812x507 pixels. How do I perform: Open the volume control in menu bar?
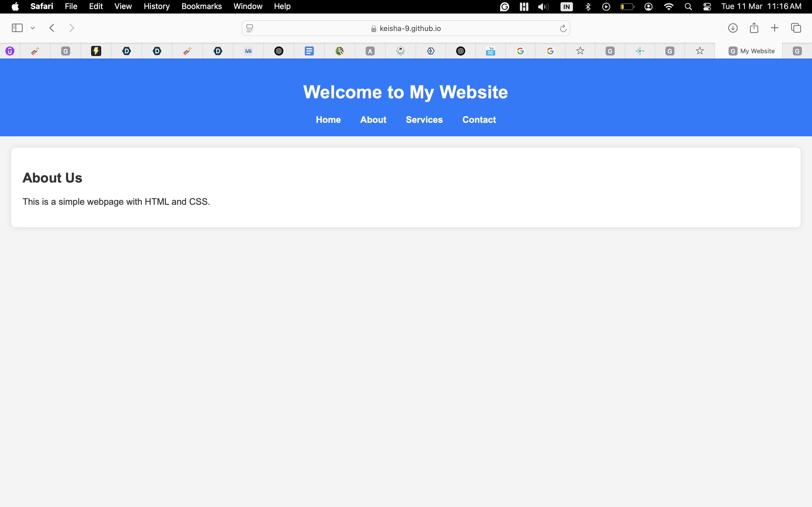(543, 7)
